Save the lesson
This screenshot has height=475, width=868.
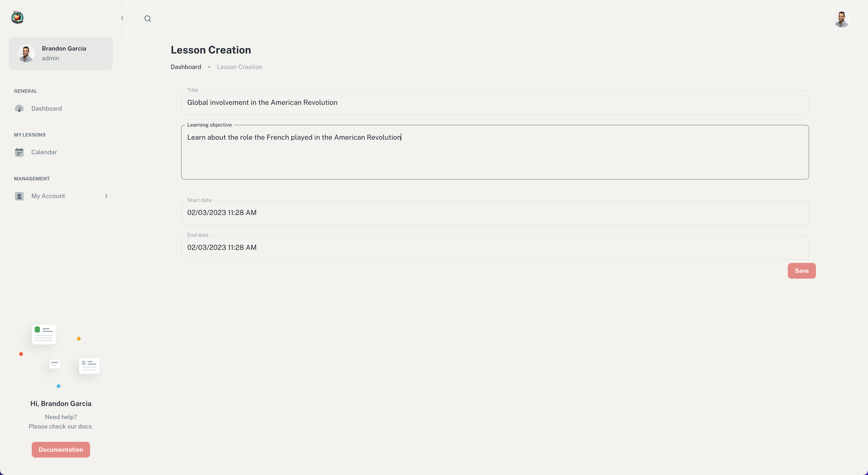[802, 271]
